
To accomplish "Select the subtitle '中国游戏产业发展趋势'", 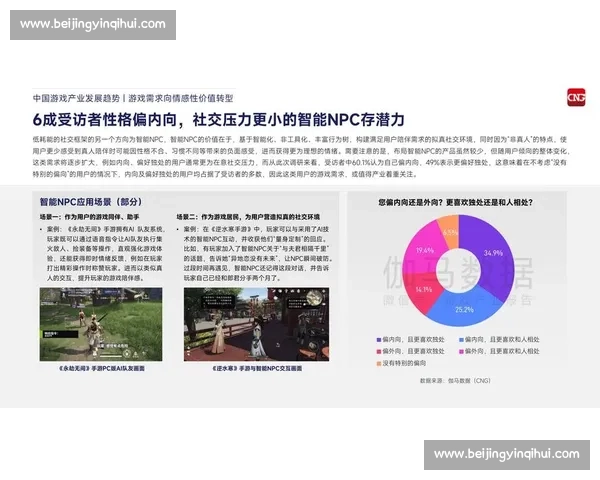I will tap(76, 98).
